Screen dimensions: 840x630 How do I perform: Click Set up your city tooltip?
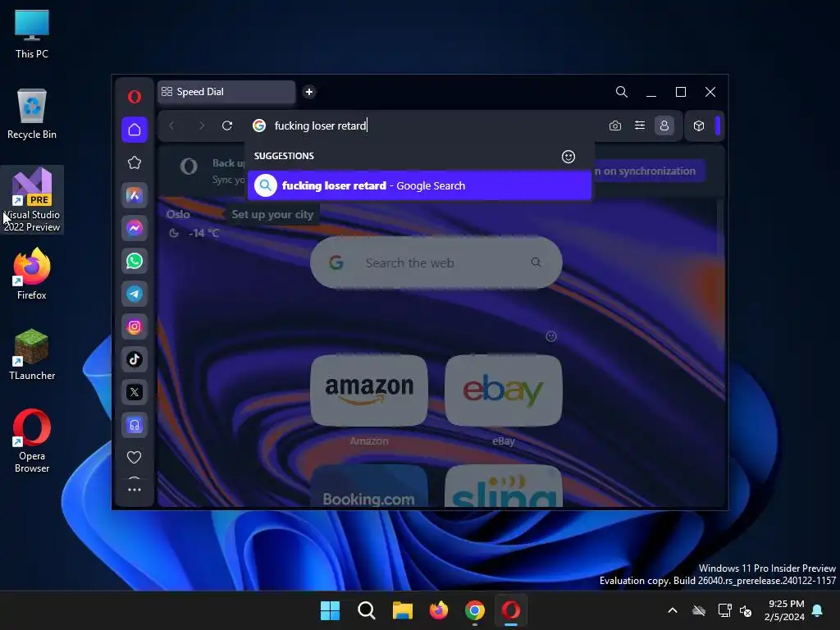click(272, 215)
